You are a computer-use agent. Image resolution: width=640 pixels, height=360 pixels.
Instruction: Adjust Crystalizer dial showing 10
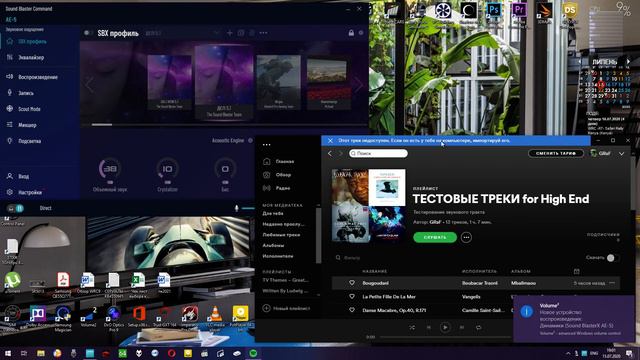point(167,169)
